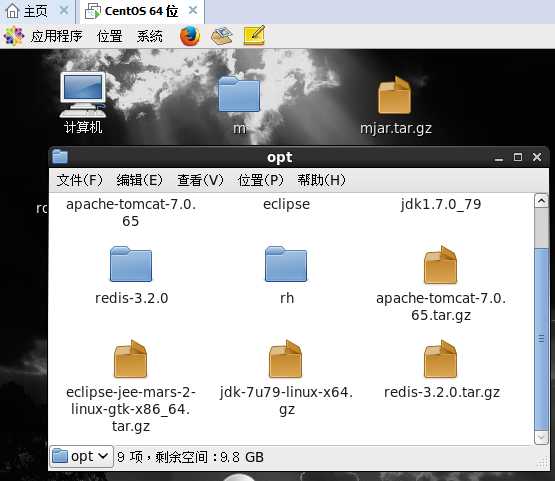The width and height of the screenshot is (555, 481).
Task: Click the home icon on 主页 tab
Action: (x=13, y=11)
